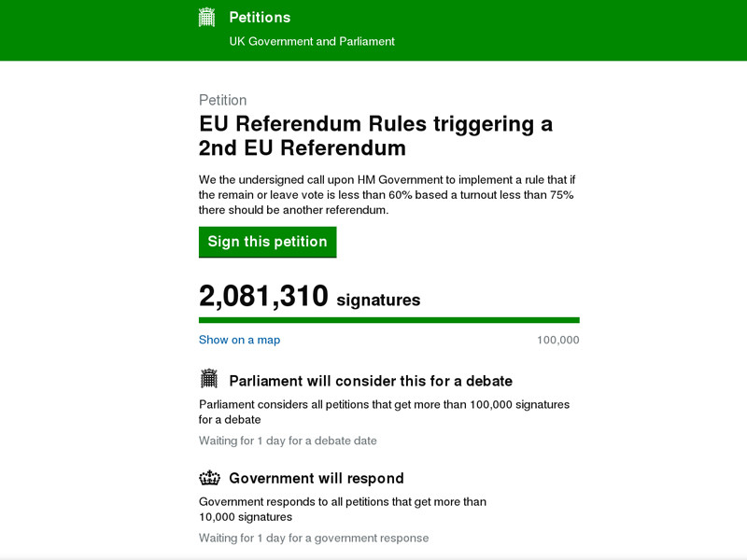747x560 pixels.
Task: Click the Waiting for a debate date status
Action: pos(288,441)
